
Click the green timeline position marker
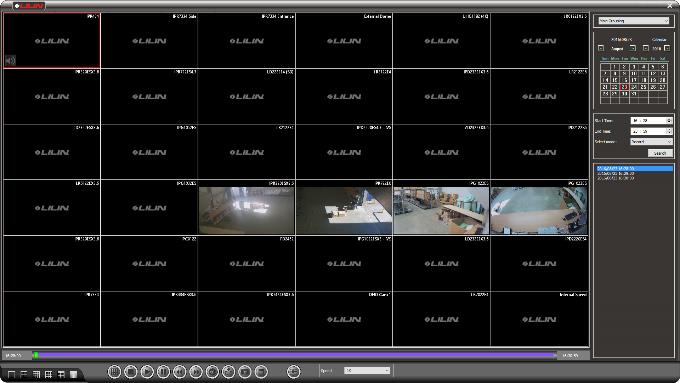36,355
